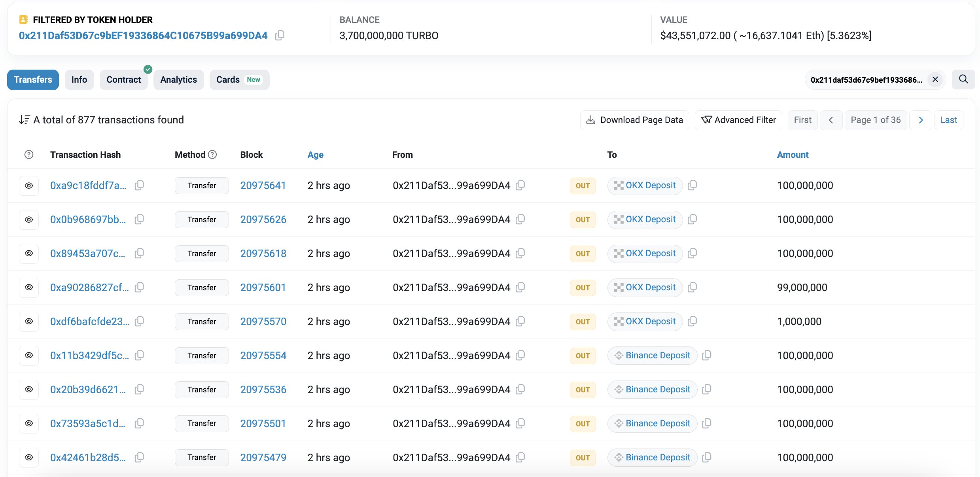This screenshot has height=477, width=980.
Task: Click the Transfer method badge for 0x89453a707c
Action: pos(202,254)
